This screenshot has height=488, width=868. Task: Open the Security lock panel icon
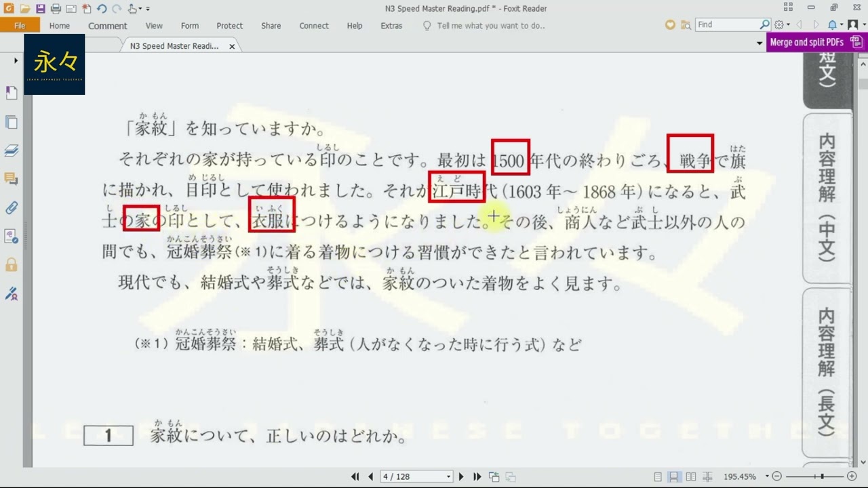click(12, 264)
